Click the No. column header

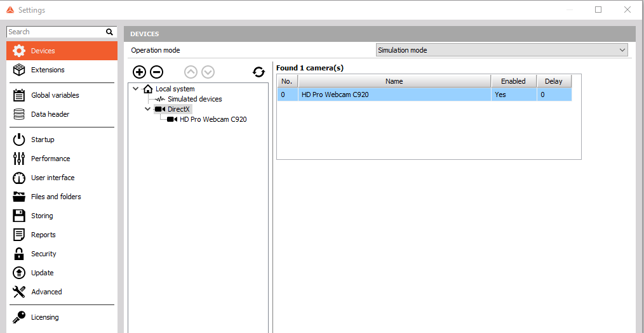point(287,81)
